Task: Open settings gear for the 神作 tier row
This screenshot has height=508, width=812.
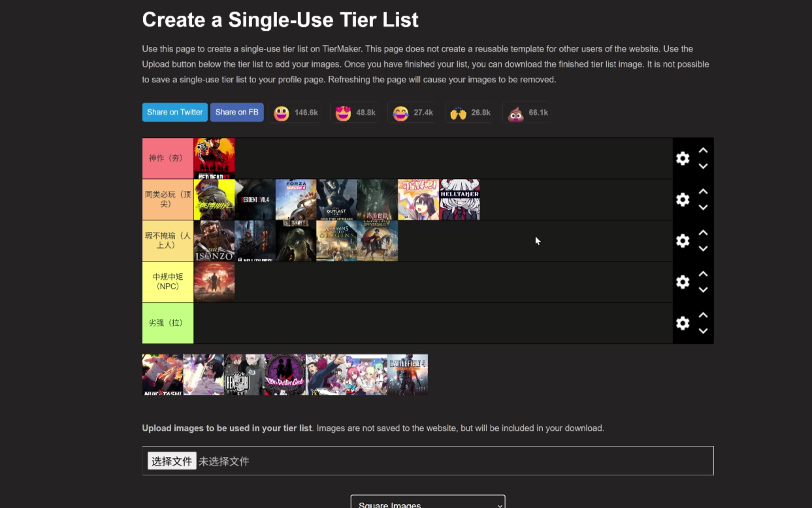Action: [683, 158]
